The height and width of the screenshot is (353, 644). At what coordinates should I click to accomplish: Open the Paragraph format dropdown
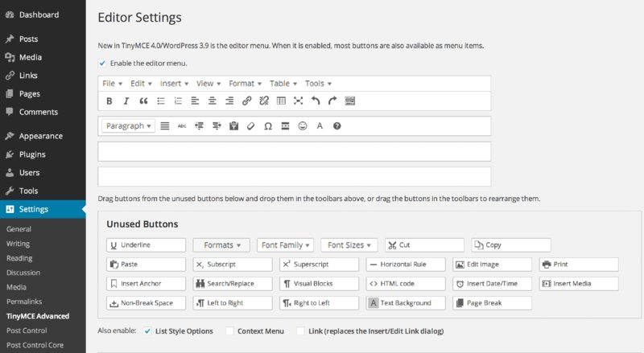pos(128,126)
